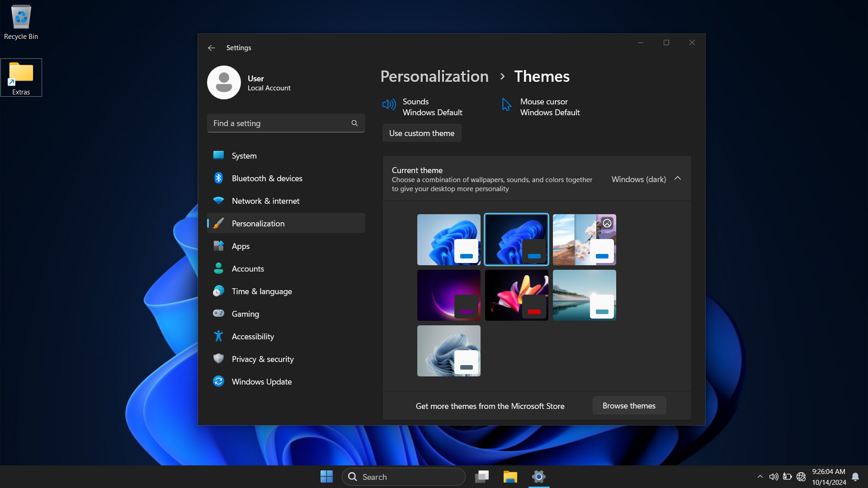This screenshot has width=868, height=488.
Task: Click the volume tray icon
Action: click(774, 477)
